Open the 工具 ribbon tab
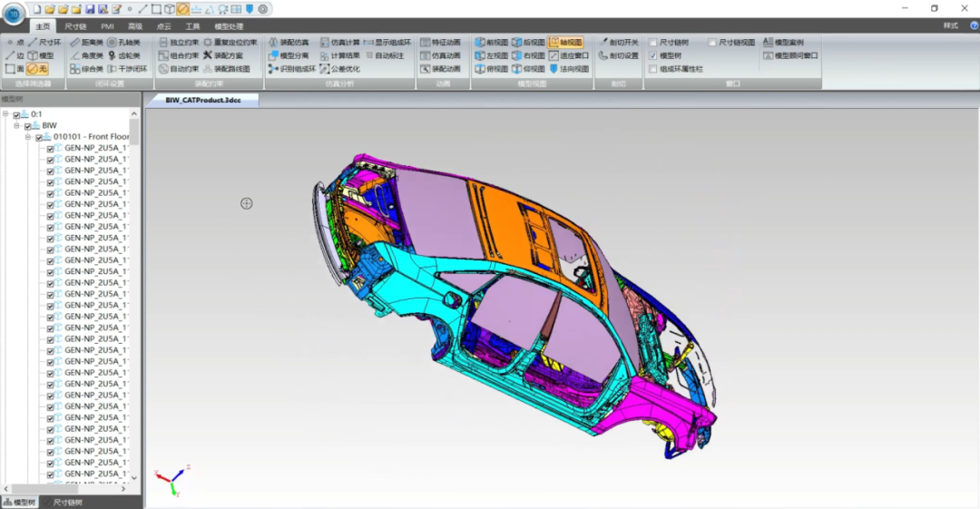This screenshot has height=509, width=980. click(x=192, y=26)
